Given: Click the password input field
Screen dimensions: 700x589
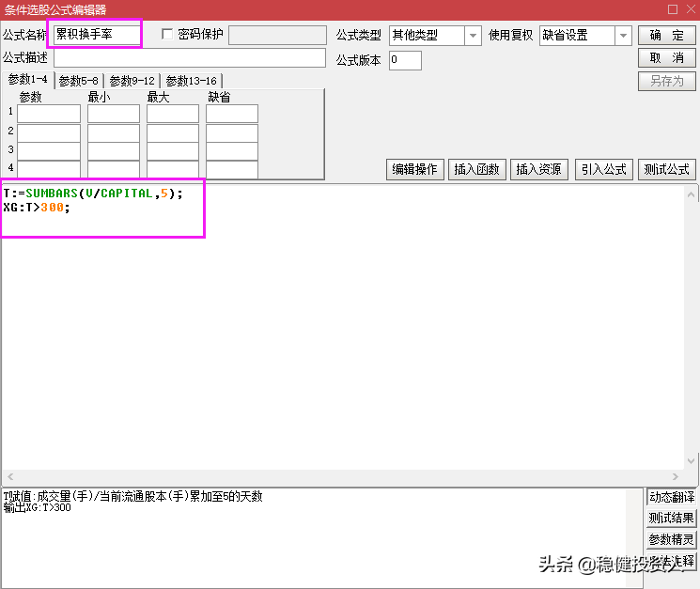Looking at the screenshot, I should (x=277, y=35).
